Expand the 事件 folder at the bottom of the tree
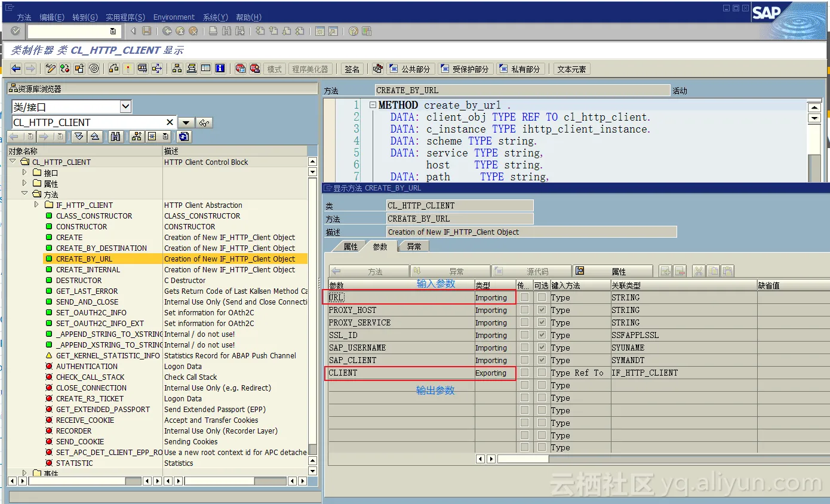The image size is (830, 504). (x=24, y=473)
